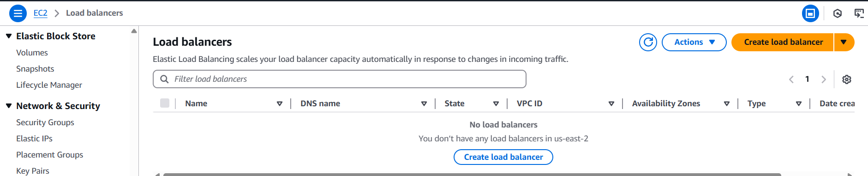Collapse the Elastic Block Store section
This screenshot has width=868, height=176.
point(9,36)
